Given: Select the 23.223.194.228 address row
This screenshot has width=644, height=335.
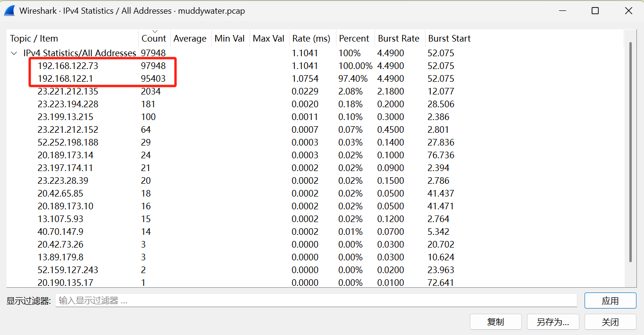Looking at the screenshot, I should [x=315, y=104].
